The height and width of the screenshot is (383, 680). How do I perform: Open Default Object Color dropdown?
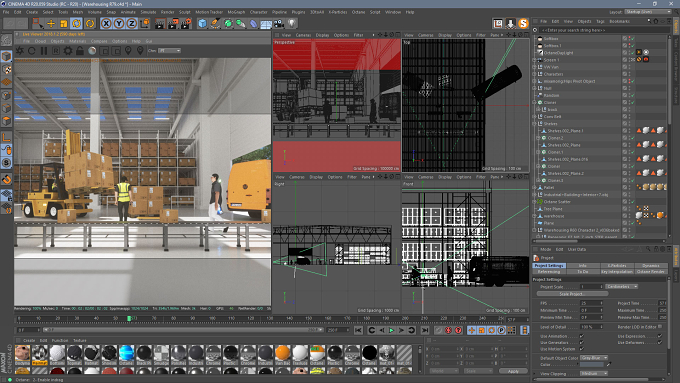pos(594,358)
